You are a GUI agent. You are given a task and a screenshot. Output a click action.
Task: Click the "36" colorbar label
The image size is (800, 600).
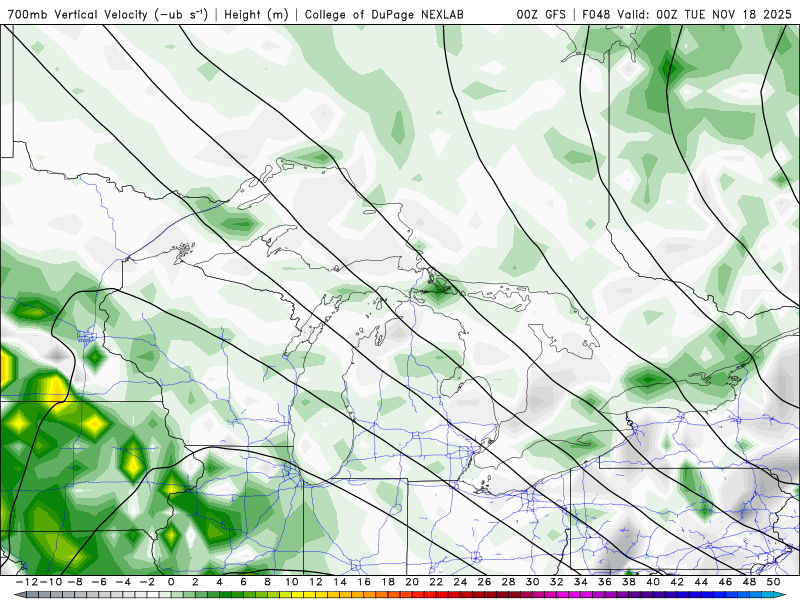coord(605,582)
